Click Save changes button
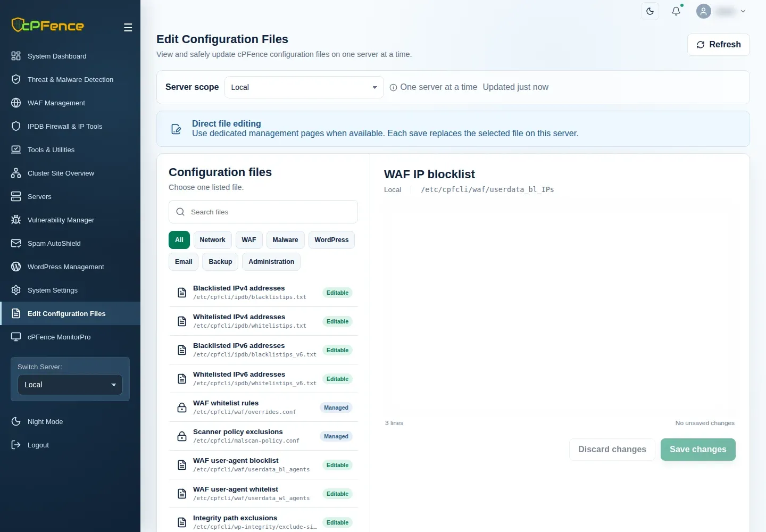Image resolution: width=766 pixels, height=532 pixels. [698, 450]
